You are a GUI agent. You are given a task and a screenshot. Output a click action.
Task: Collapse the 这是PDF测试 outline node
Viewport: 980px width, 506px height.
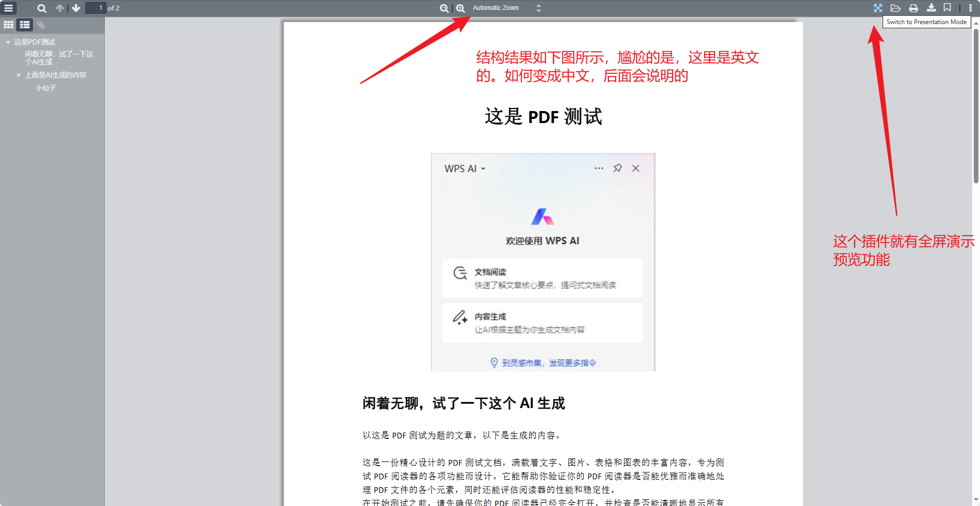coord(8,42)
